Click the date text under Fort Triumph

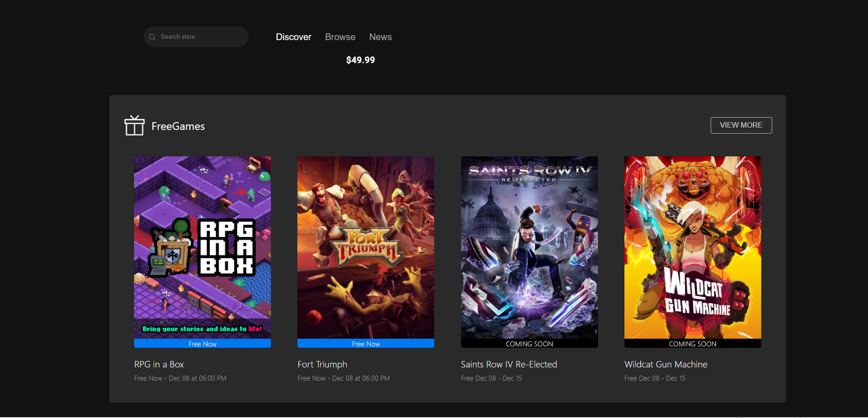pos(343,378)
